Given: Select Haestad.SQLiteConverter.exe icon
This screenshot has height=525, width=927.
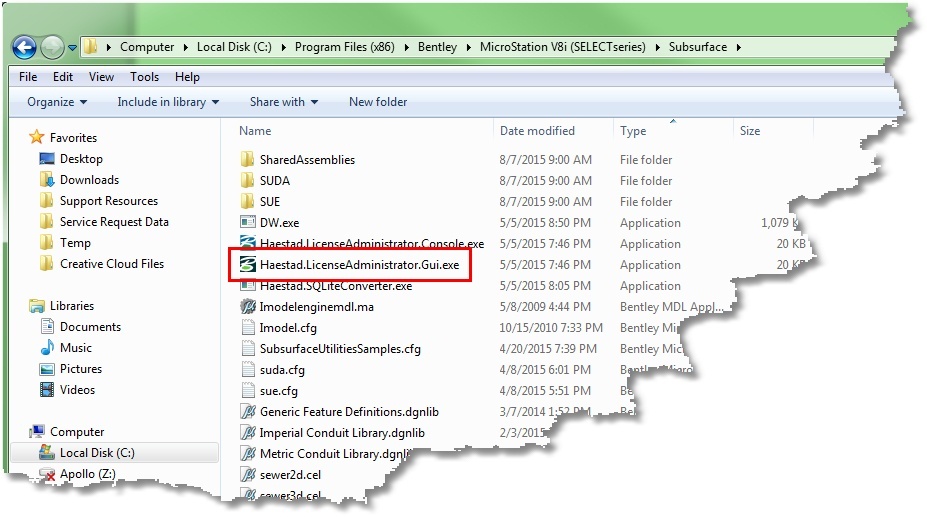Looking at the screenshot, I should click(247, 286).
